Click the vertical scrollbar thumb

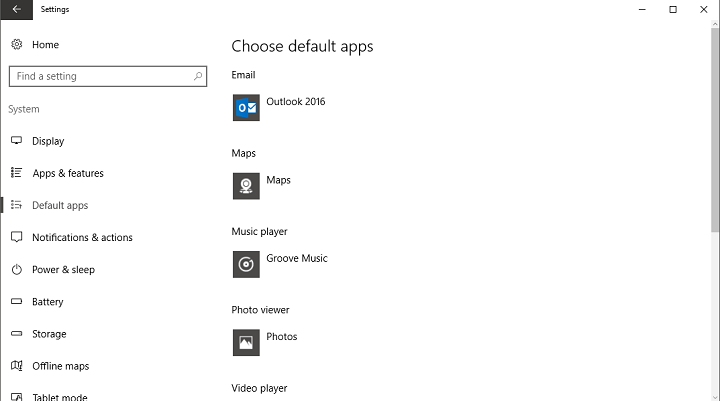click(x=715, y=130)
